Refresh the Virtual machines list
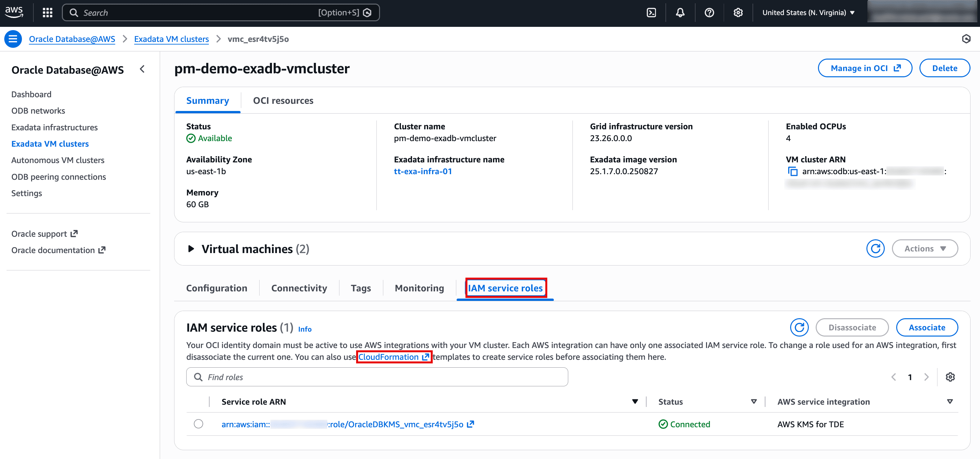This screenshot has height=459, width=980. (875, 248)
